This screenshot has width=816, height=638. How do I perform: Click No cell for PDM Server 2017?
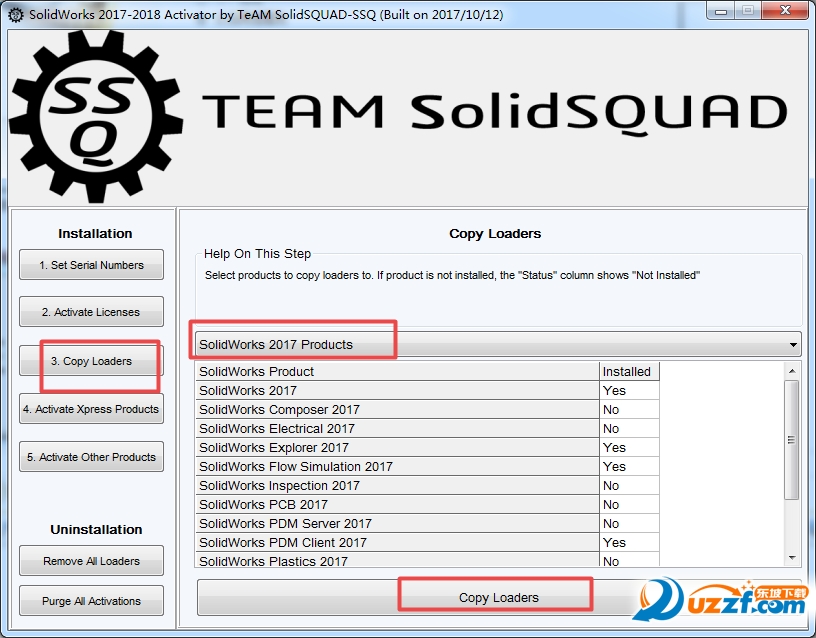[630, 524]
